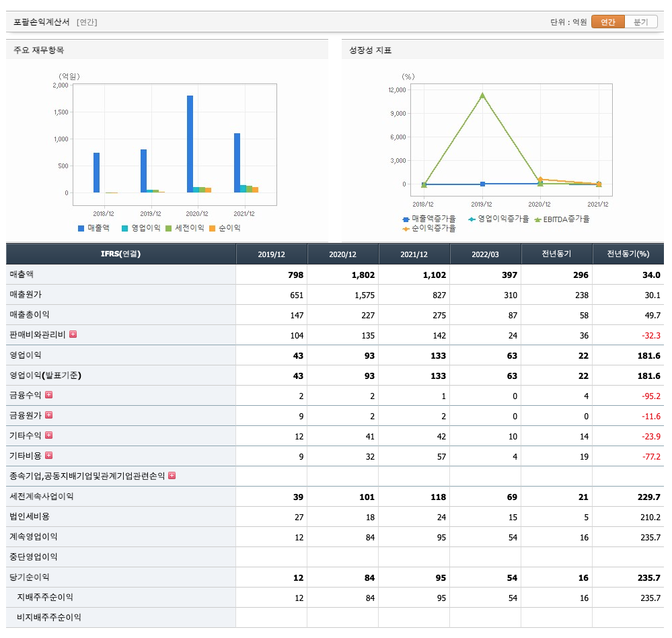Expand the 기타수익 row plus icon

tap(49, 435)
